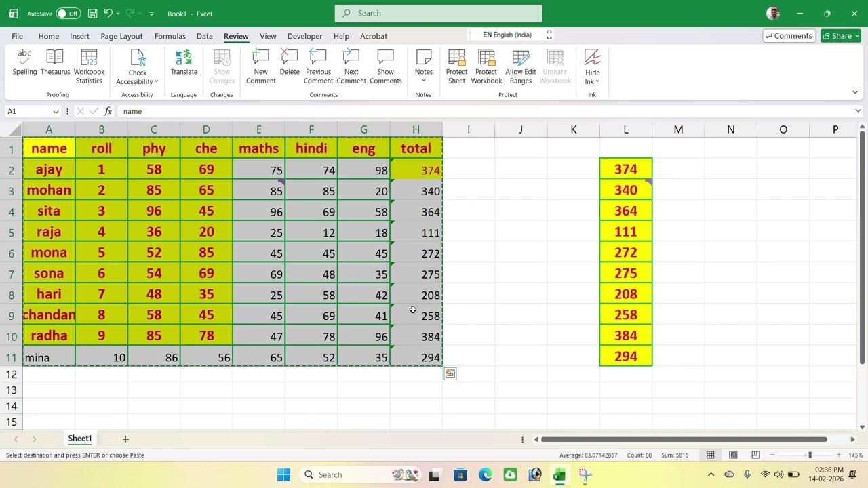Screen dimensions: 868x488
Task: Switch to Normal view in status bar
Action: click(710, 455)
